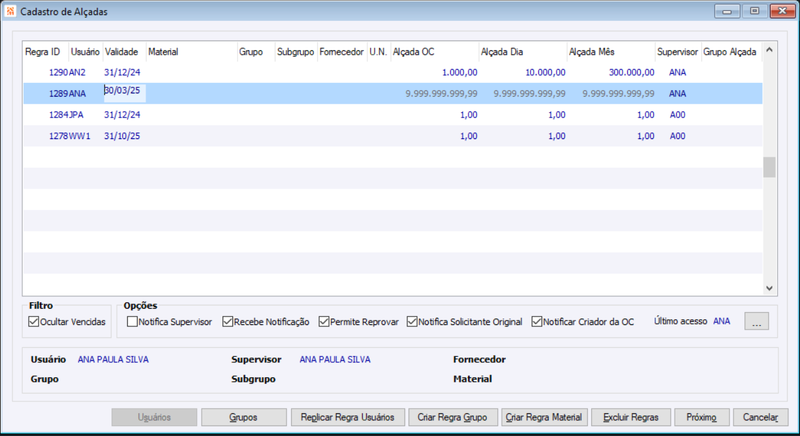Open the Grupos button

(243, 417)
